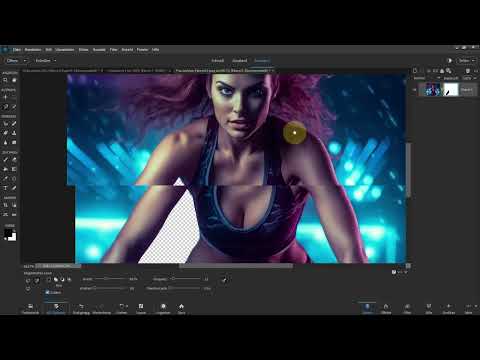The image size is (480, 360).
Task: Select the Color Picker eyedropper tool
Action: point(5,178)
